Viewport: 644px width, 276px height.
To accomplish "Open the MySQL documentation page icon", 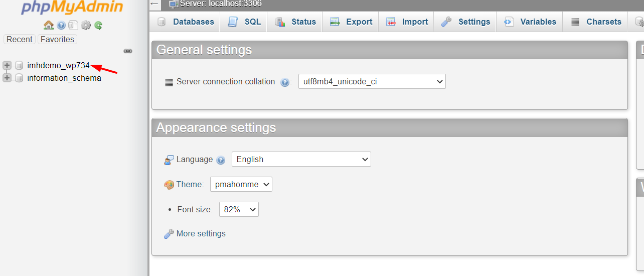I will [73, 25].
